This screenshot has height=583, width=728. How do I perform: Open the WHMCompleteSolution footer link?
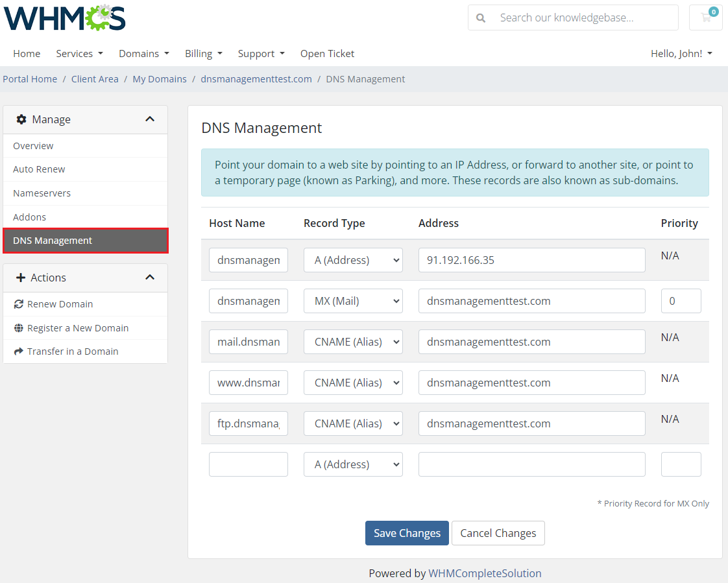point(485,573)
